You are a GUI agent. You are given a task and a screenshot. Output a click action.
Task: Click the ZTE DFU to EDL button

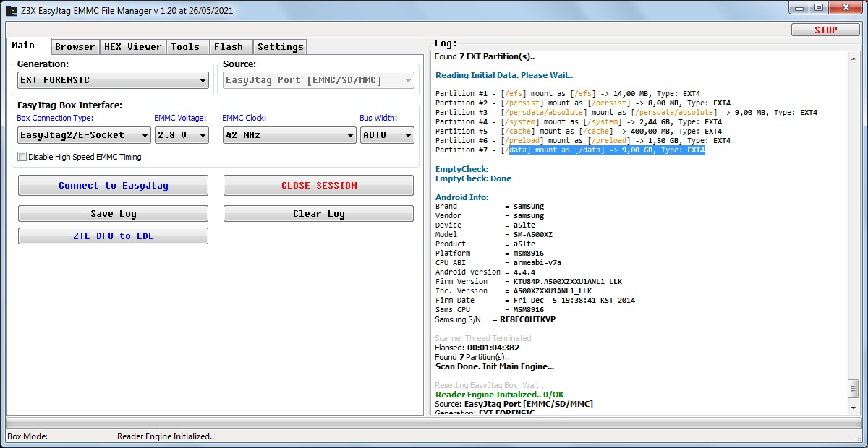(x=113, y=236)
